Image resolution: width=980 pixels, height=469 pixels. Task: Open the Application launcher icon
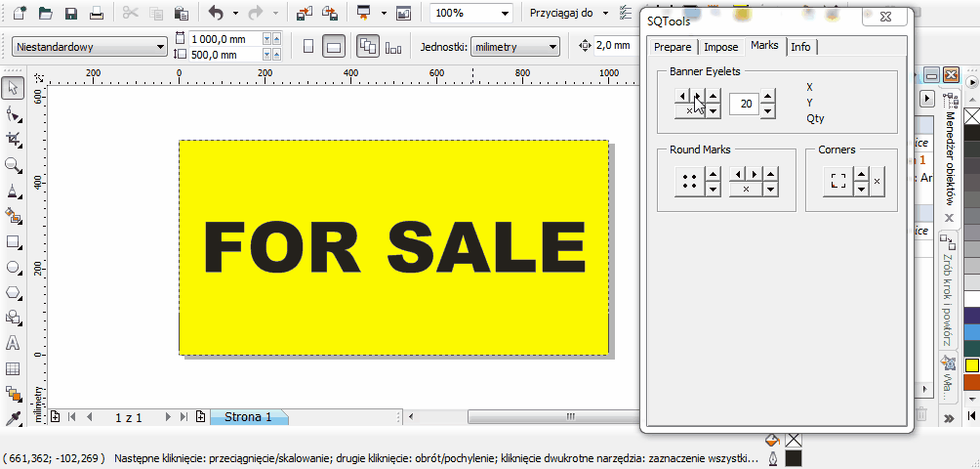click(x=363, y=13)
